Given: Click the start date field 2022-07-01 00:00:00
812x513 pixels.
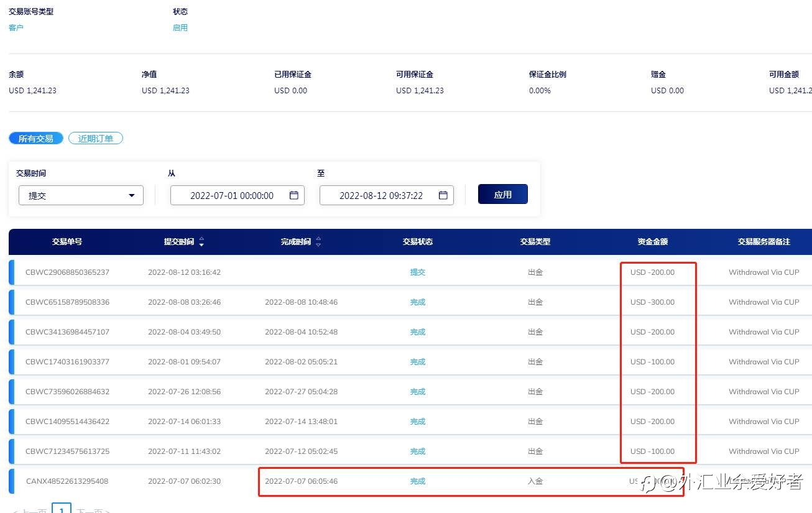Looking at the screenshot, I should [238, 195].
